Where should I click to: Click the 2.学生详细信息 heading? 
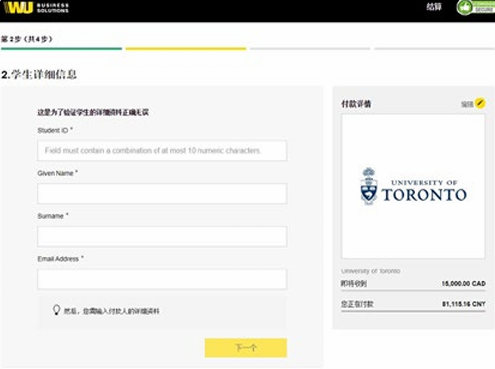point(39,74)
